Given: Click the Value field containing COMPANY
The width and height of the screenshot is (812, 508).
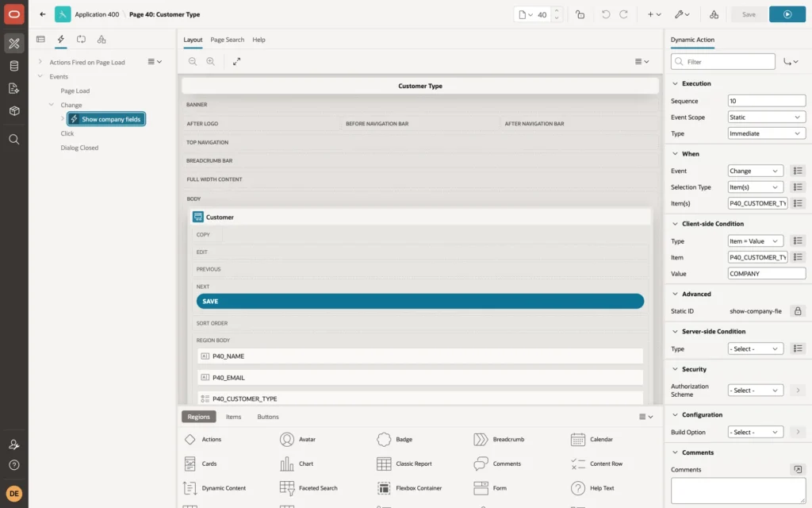Looking at the screenshot, I should [767, 274].
